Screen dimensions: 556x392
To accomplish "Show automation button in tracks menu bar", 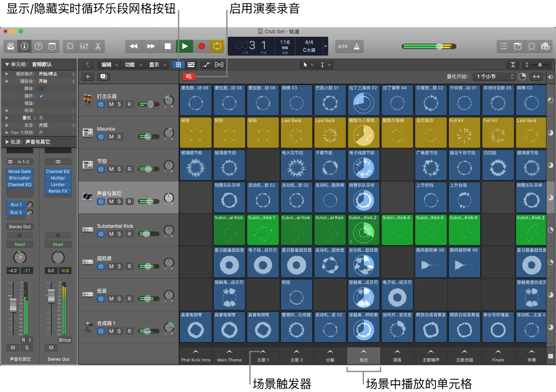I will point(206,64).
